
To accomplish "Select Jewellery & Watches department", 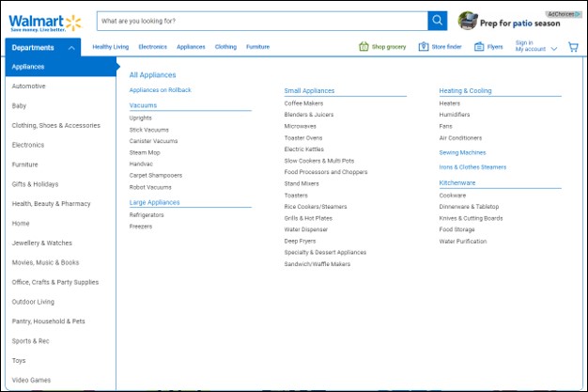I will (x=41, y=243).
